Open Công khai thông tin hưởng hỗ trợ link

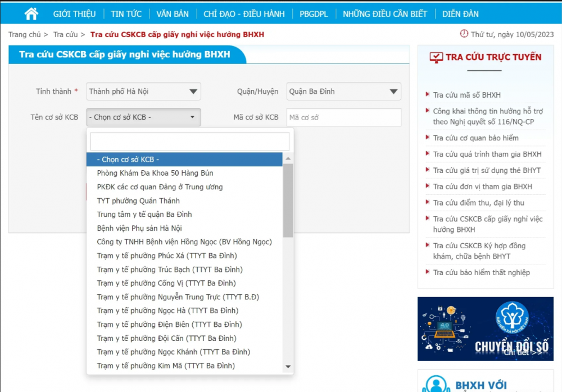[488, 116]
